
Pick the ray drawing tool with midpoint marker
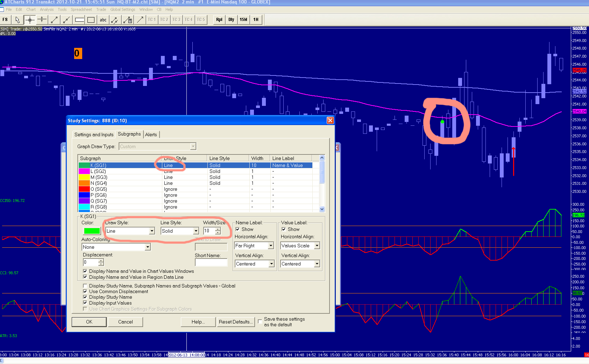pos(66,20)
